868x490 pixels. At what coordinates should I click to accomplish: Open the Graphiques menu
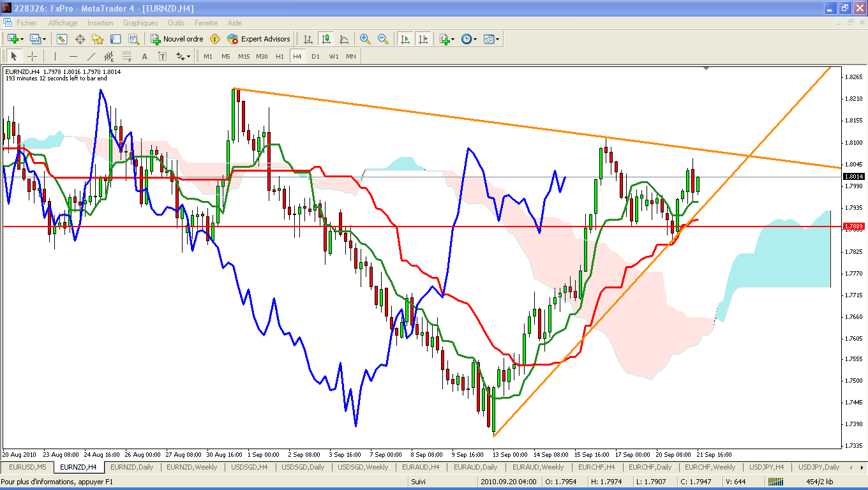[x=140, y=23]
